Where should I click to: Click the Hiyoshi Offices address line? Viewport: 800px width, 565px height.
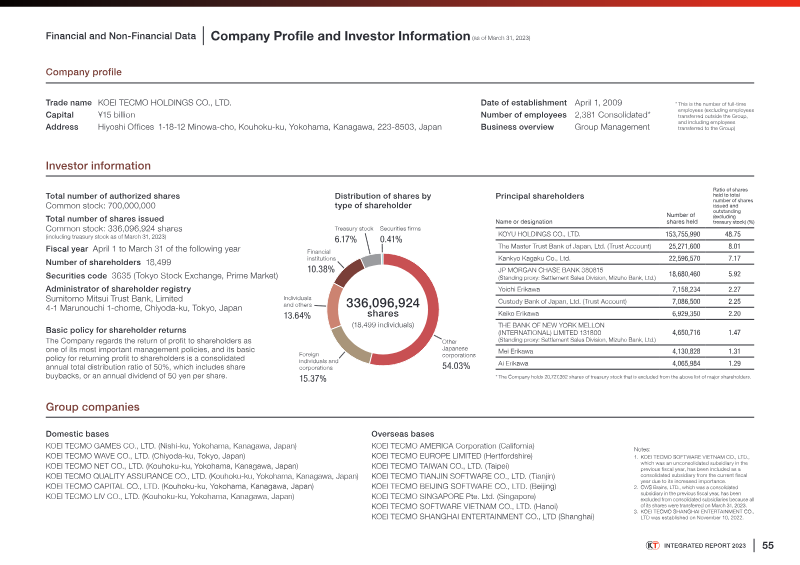(269, 127)
